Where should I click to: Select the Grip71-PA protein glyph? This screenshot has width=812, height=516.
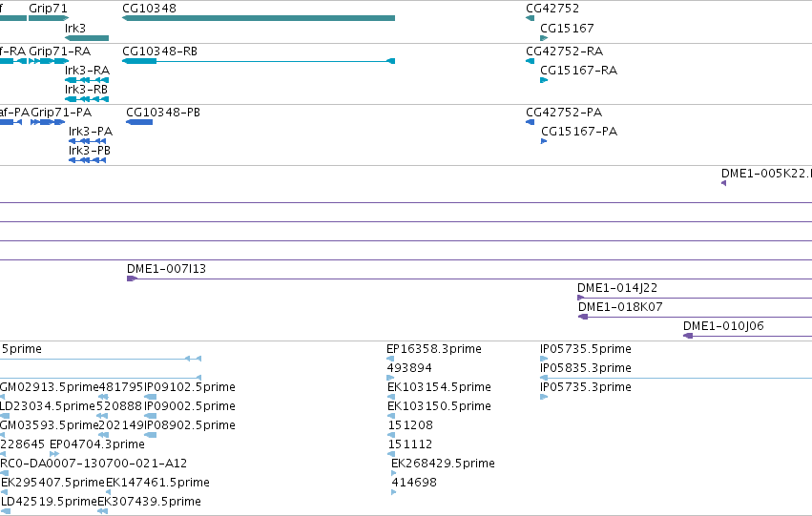pyautogui.click(x=48, y=122)
